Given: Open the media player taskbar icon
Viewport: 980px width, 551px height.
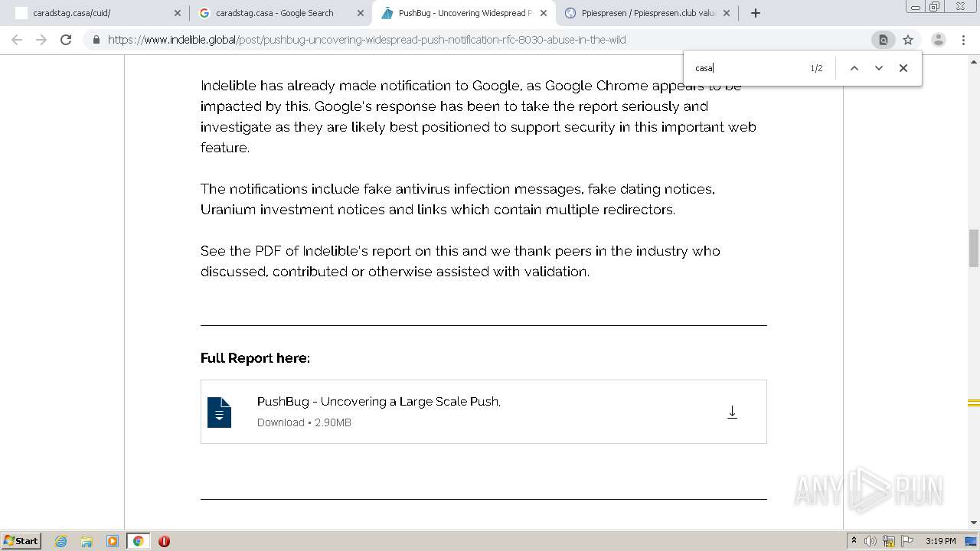Looking at the screenshot, I should point(113,541).
